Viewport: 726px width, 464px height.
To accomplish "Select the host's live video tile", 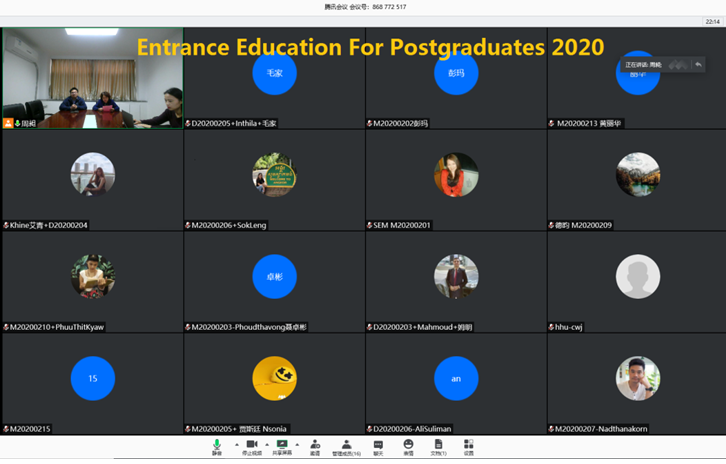I will (x=92, y=78).
